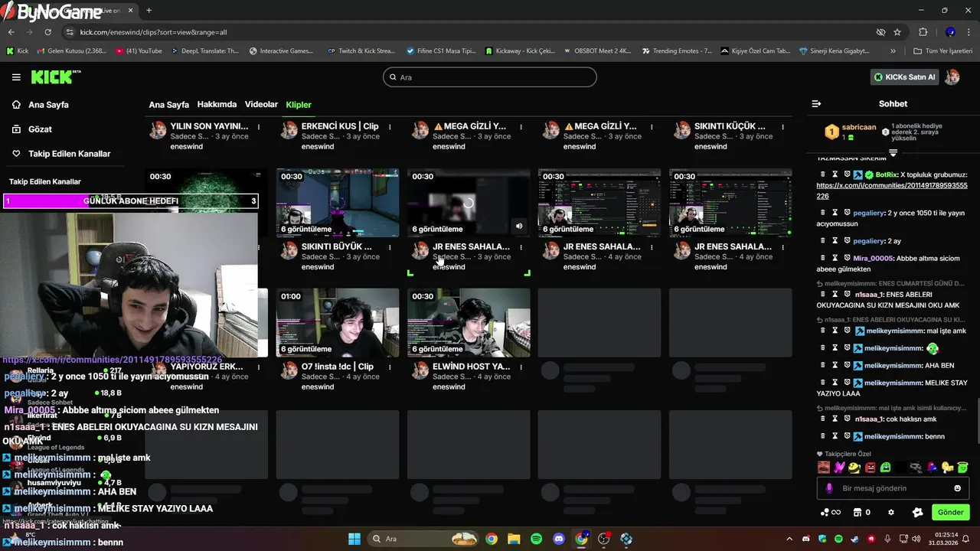980x551 pixels.
Task: Collapse the Sohbet chat panel
Action: tap(816, 103)
